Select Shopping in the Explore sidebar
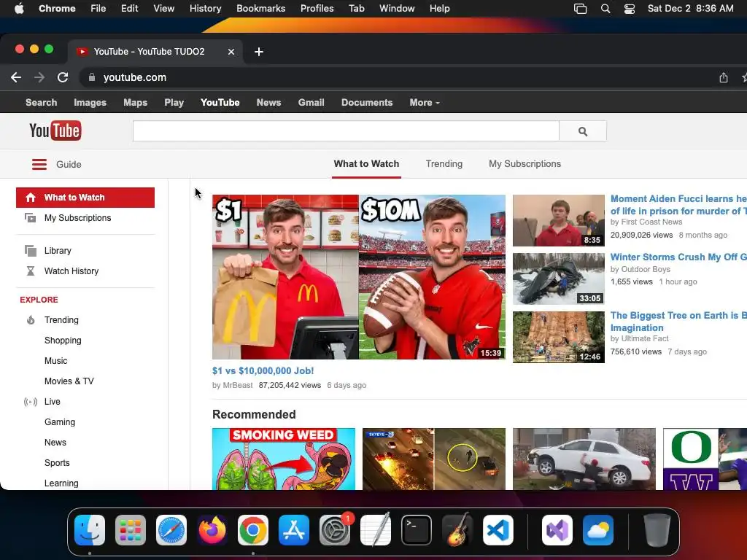This screenshot has height=560, width=747. [x=63, y=341]
